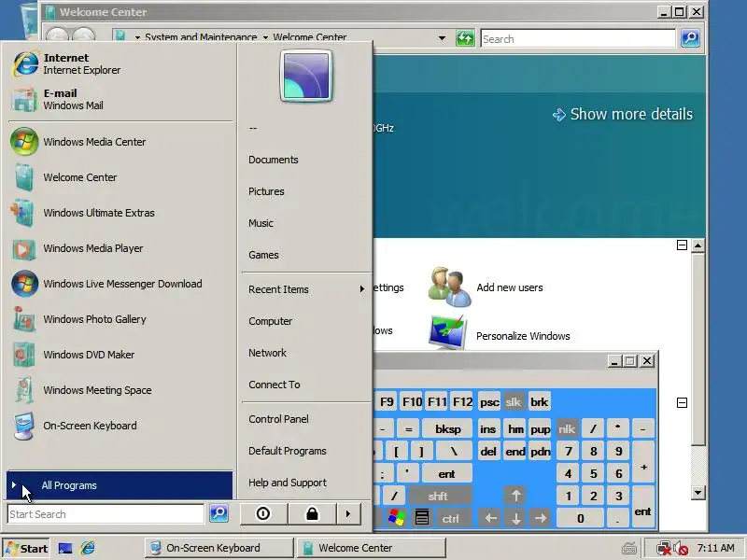Click scrollbar up arrow in Welcome Center
The width and height of the screenshot is (747, 560).
click(x=698, y=245)
